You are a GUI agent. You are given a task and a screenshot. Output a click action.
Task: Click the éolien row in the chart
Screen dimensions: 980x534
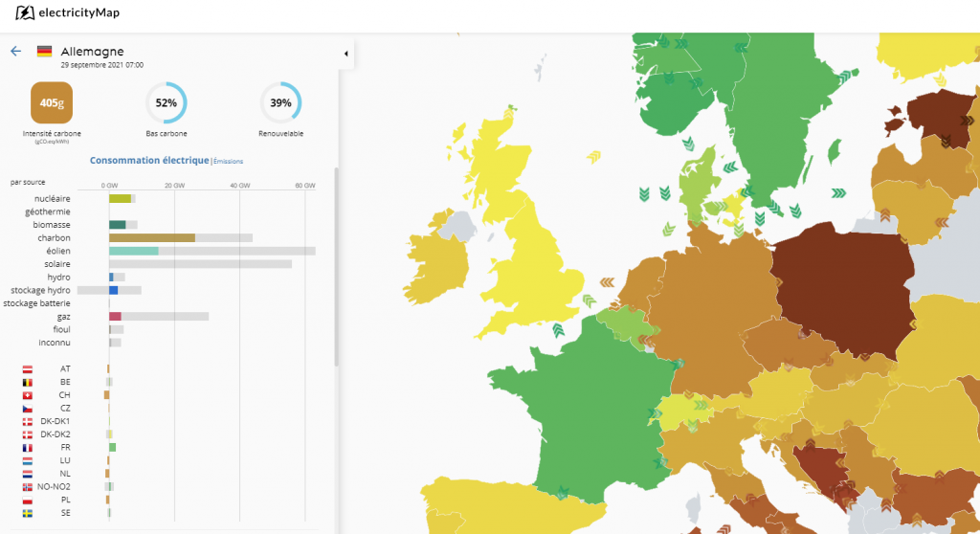[134, 251]
